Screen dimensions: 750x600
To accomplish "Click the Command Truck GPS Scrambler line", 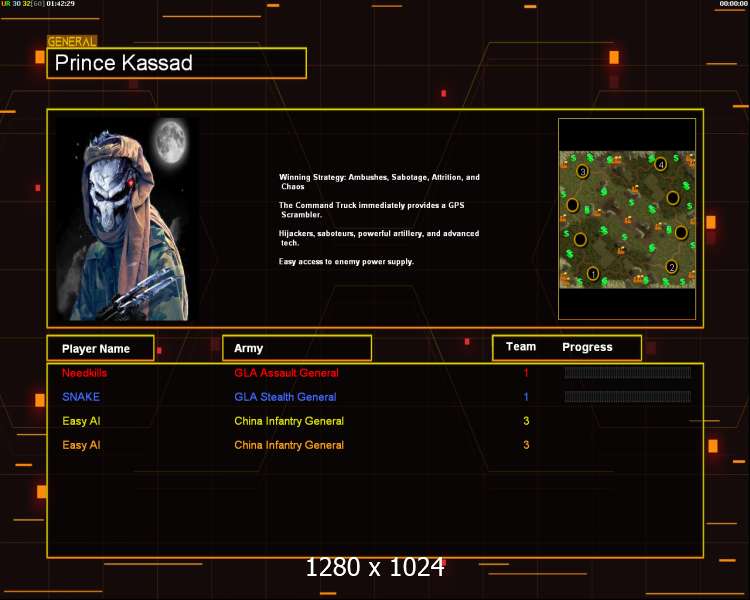I will click(x=372, y=210).
